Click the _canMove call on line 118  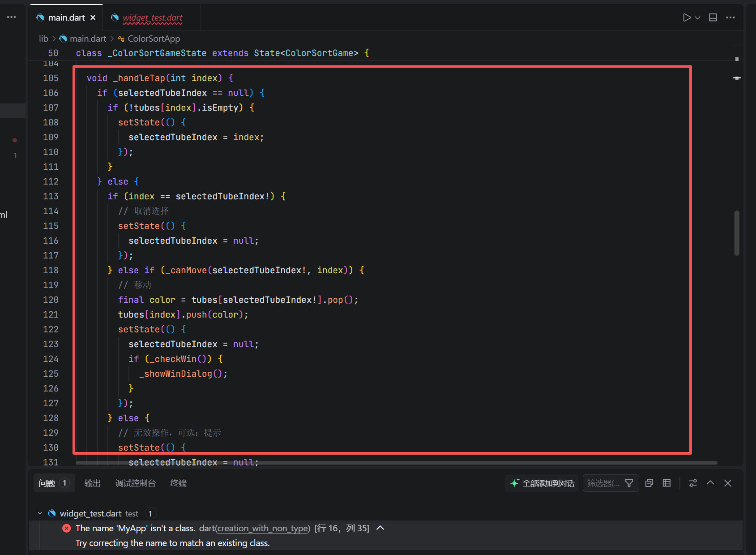click(x=186, y=270)
